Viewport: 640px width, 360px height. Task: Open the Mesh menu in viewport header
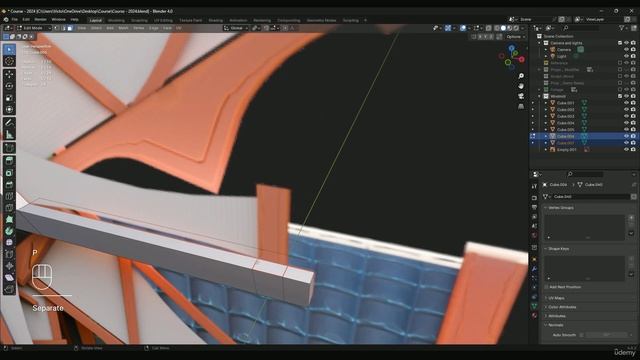pyautogui.click(x=123, y=28)
